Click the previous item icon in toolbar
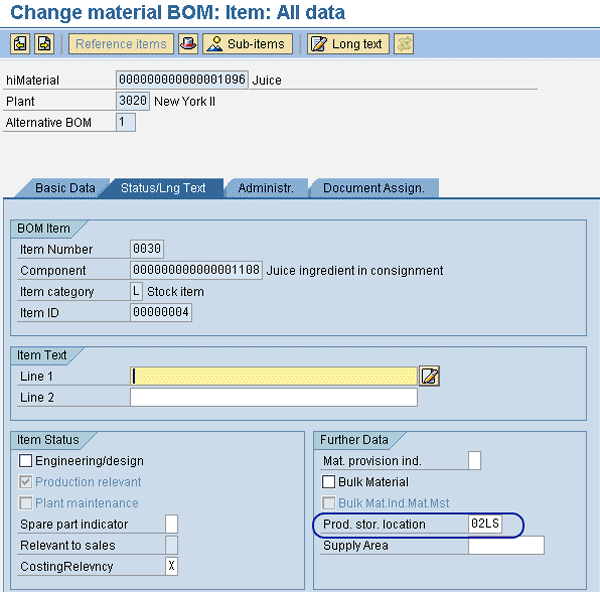This screenshot has height=592, width=600. pos(20,44)
